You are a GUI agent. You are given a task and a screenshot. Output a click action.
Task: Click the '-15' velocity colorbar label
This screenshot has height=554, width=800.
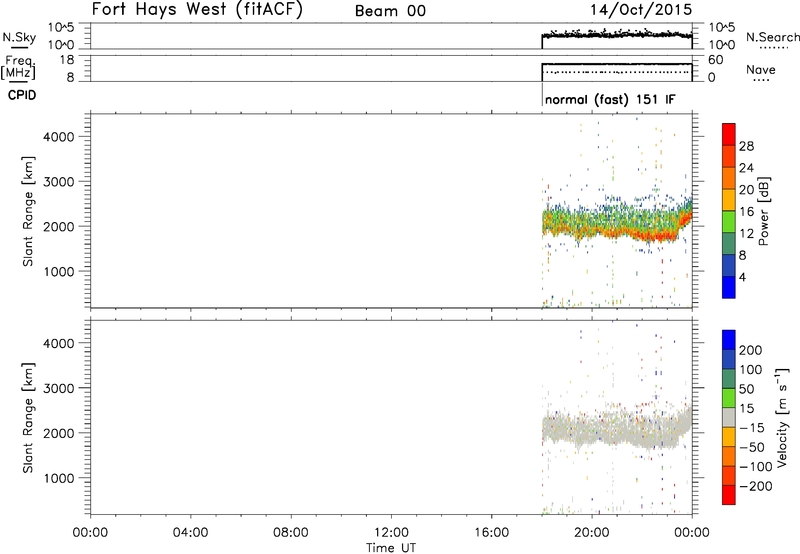point(752,428)
